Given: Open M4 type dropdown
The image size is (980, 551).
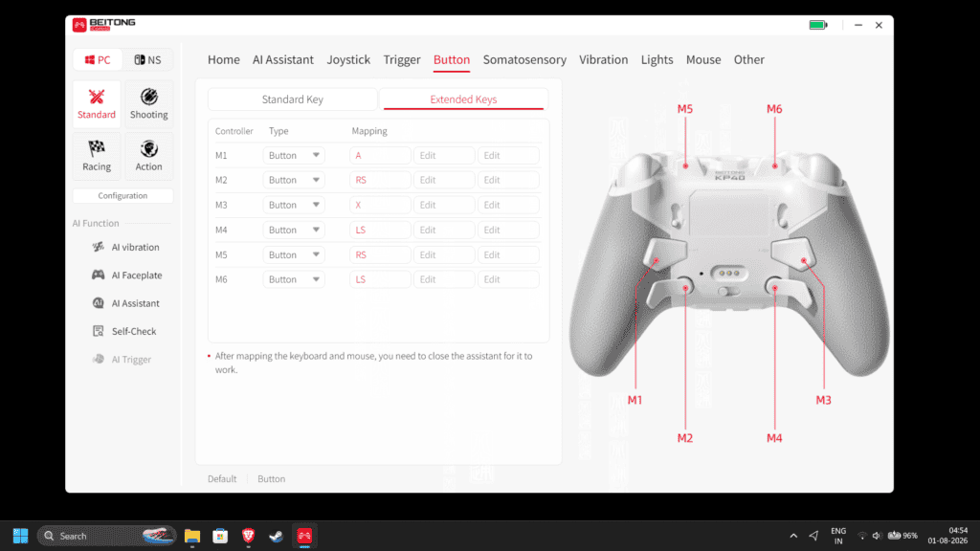Looking at the screenshot, I should point(294,230).
